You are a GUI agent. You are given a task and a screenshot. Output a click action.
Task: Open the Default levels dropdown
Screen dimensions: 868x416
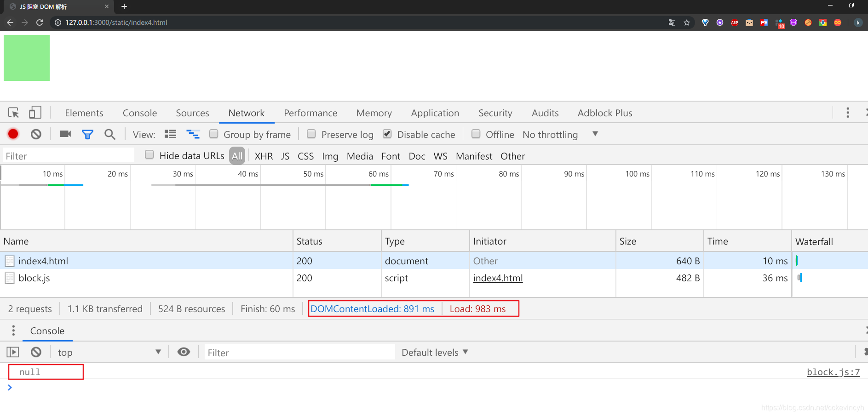click(x=435, y=352)
